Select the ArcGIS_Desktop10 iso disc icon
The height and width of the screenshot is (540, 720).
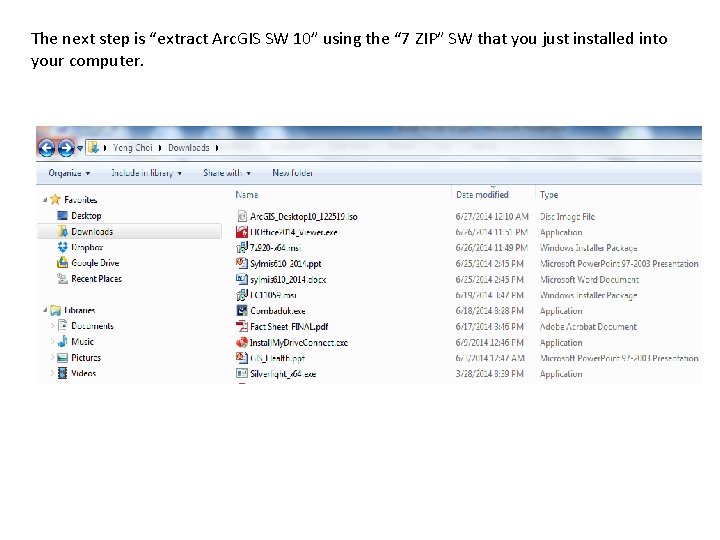pos(242,216)
